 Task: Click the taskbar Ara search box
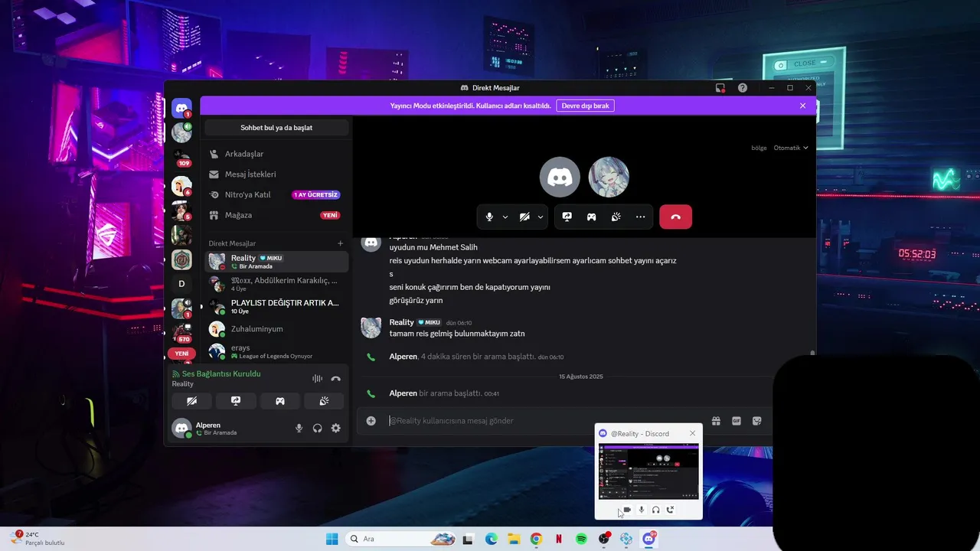[x=401, y=539]
